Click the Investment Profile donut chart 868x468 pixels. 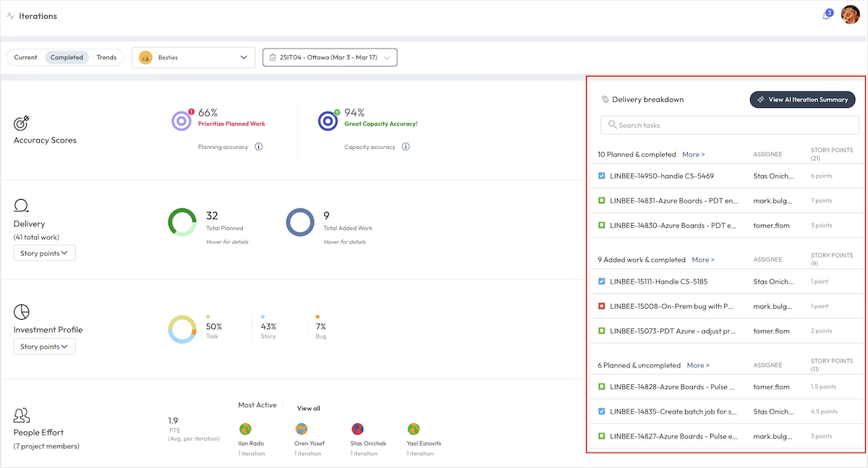(182, 329)
